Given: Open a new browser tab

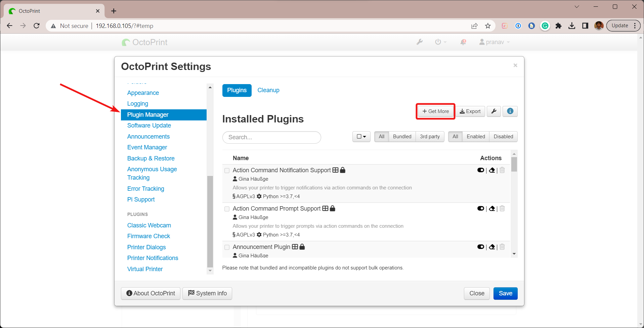Looking at the screenshot, I should pos(114,11).
